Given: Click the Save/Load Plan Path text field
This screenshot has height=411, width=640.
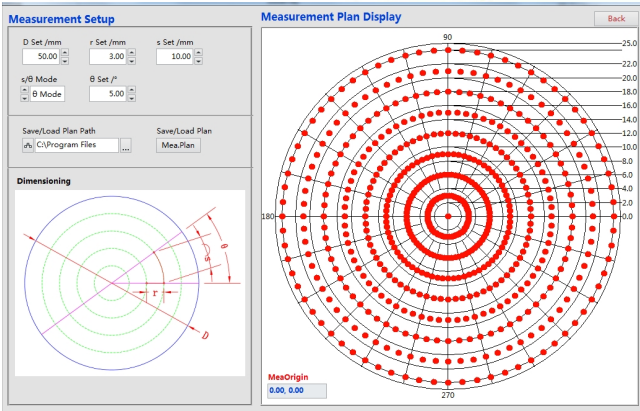Looking at the screenshot, I should (x=77, y=145).
